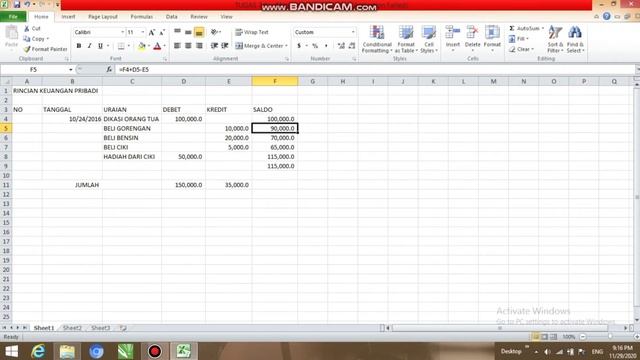Open Cell Styles gallery
Screen dimensions: 640x360
[429, 39]
